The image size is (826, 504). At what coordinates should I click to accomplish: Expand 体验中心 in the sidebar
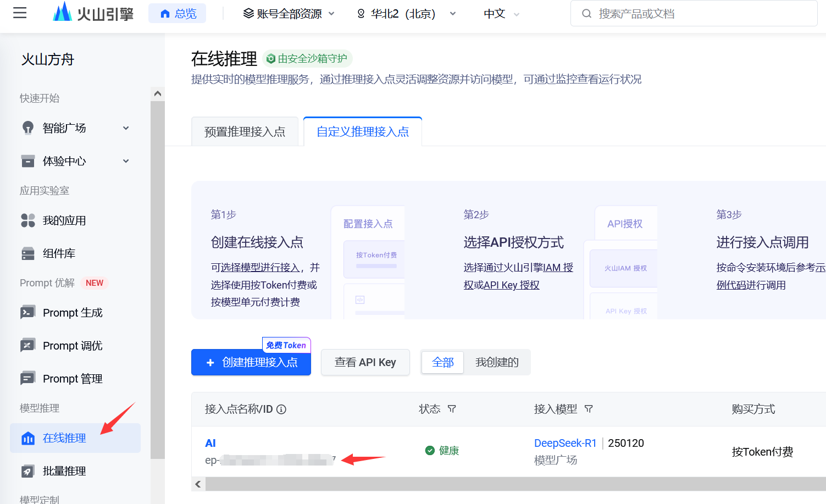[x=75, y=161]
